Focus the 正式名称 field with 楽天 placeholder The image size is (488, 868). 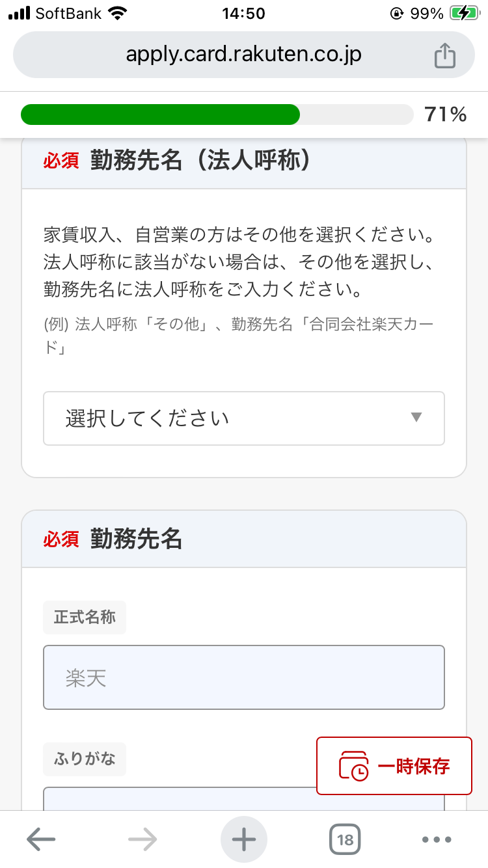[244, 677]
